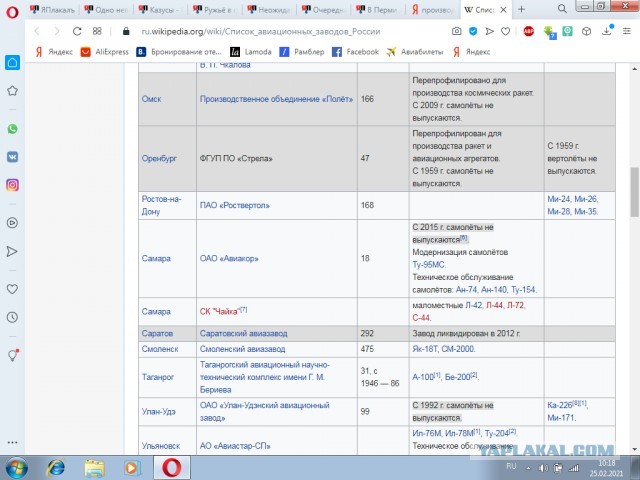Screen dimensions: 640x480
Task: Open Instagram in the Opera sidebar
Action: (12, 185)
